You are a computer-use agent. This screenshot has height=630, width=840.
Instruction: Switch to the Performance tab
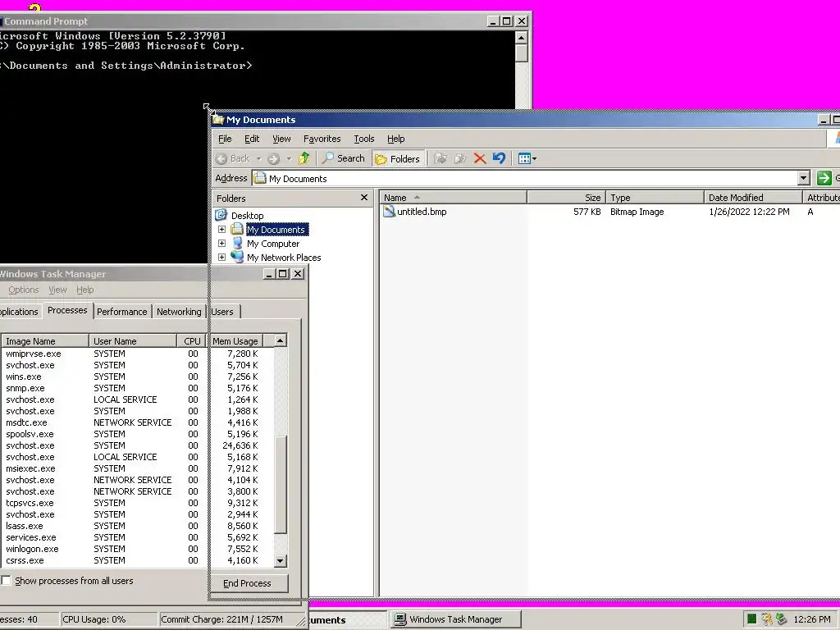(121, 312)
